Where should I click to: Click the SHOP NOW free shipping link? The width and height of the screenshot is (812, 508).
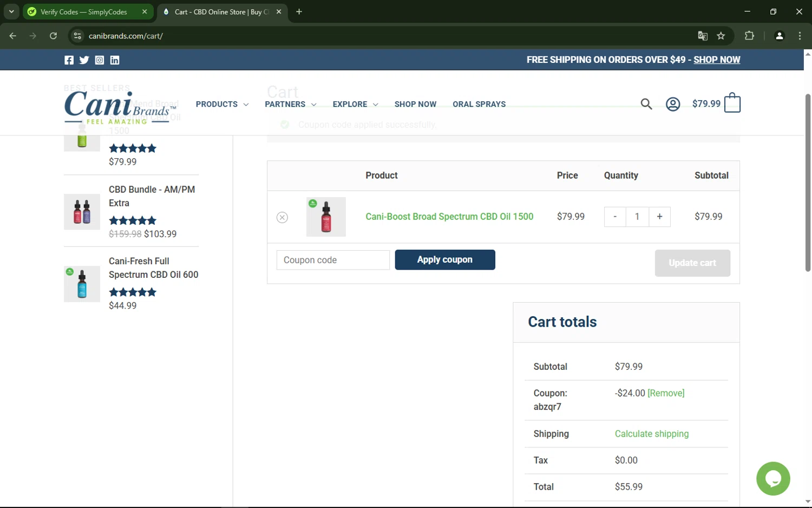717,60
